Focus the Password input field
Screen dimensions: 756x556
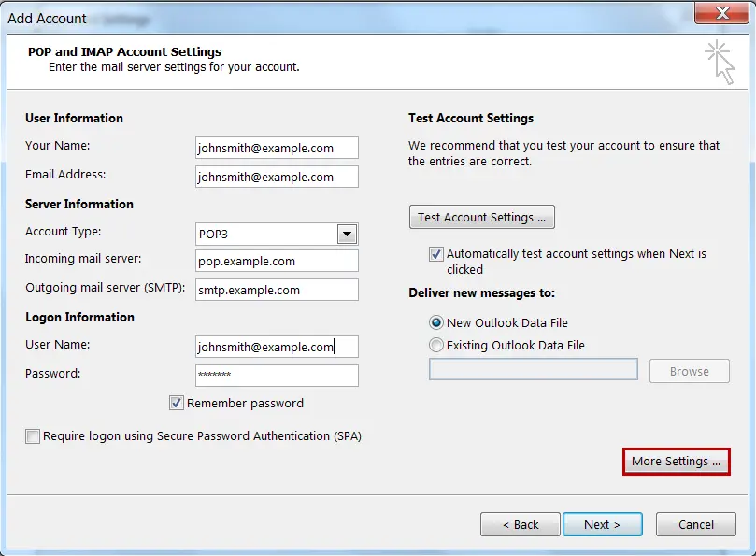tap(277, 376)
